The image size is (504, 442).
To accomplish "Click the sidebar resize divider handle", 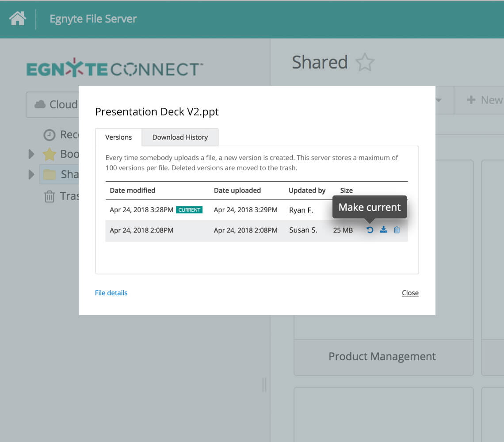I will pyautogui.click(x=264, y=385).
